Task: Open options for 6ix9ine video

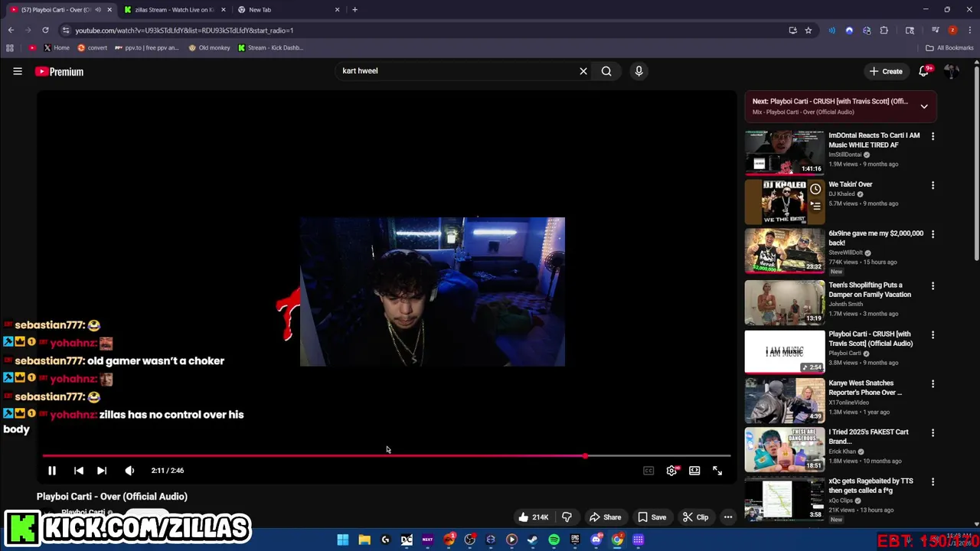Action: tap(933, 234)
